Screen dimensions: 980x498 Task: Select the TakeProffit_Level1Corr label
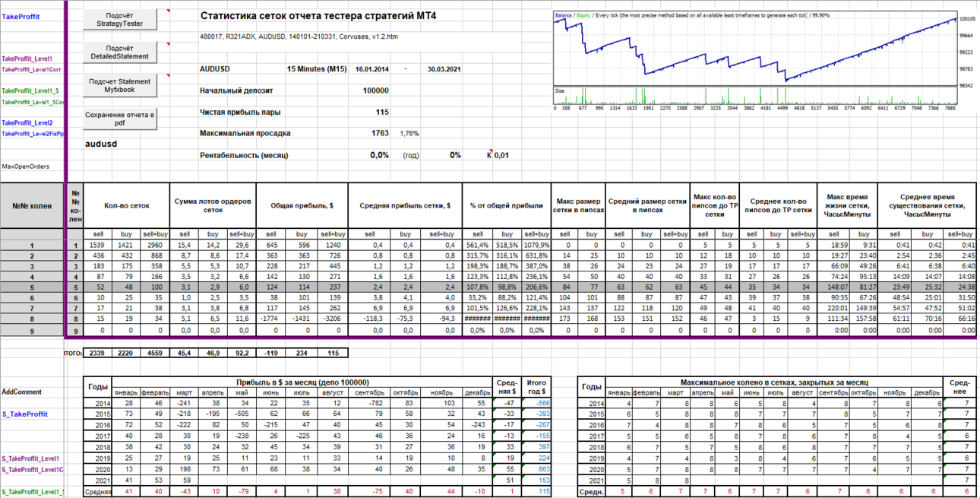[31, 69]
